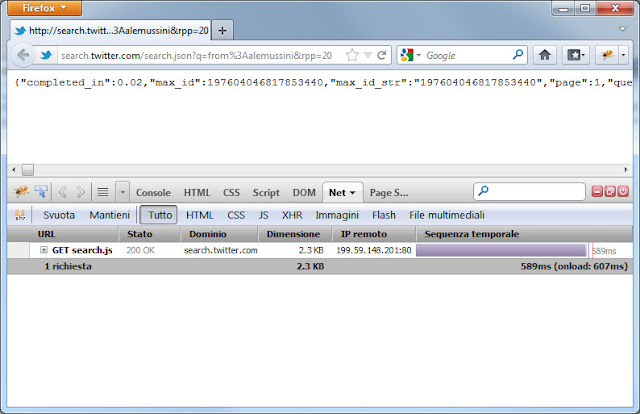This screenshot has width=640, height=414.
Task: Click the Stato column header
Action: tap(149, 234)
